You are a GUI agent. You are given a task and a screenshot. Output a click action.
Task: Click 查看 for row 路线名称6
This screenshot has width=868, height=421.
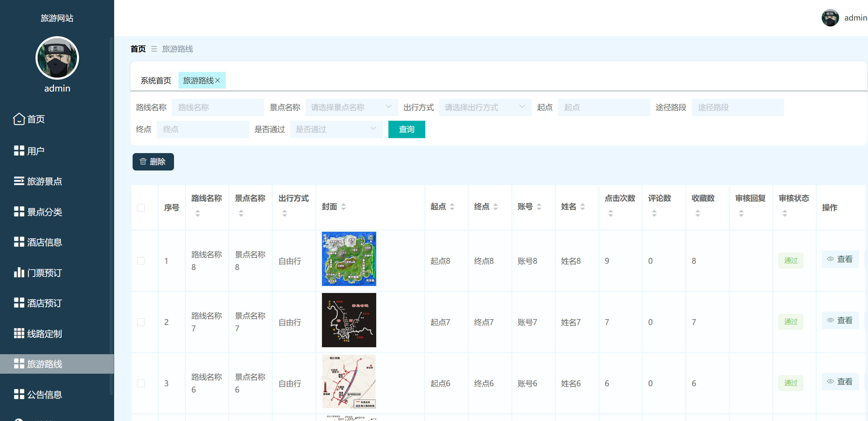click(x=840, y=382)
